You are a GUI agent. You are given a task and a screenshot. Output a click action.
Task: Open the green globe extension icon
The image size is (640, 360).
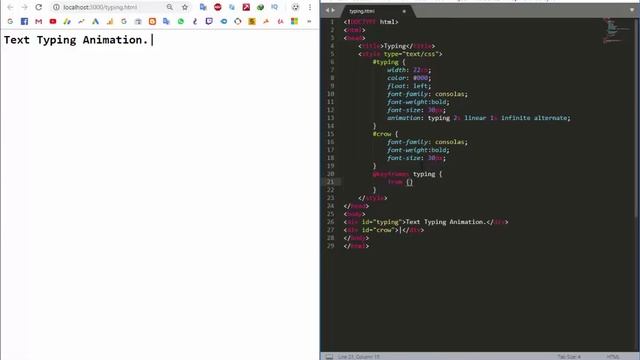pyautogui.click(x=260, y=7)
